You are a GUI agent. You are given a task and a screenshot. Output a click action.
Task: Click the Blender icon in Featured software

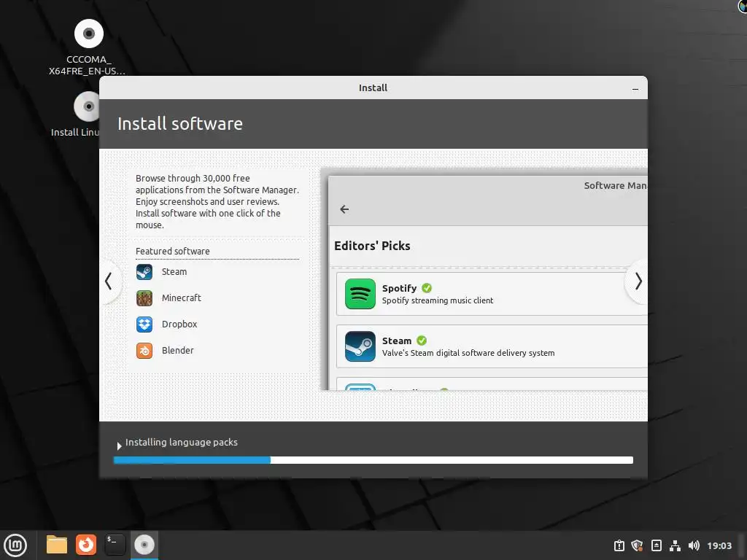[144, 351]
